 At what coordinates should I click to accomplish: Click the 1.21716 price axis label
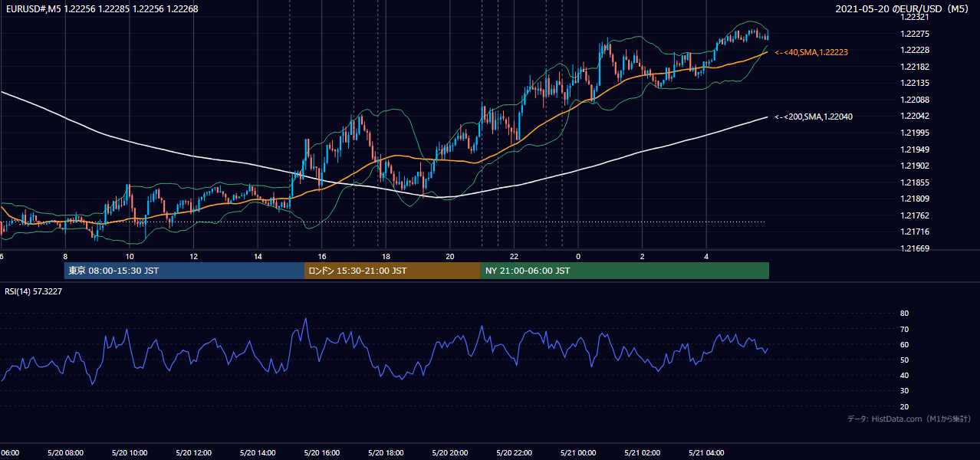[915, 232]
